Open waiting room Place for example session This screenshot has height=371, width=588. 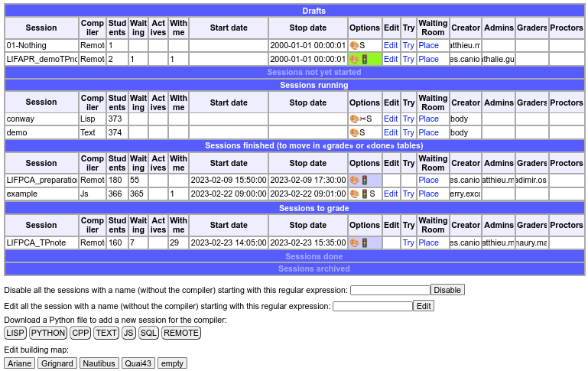[x=428, y=194]
